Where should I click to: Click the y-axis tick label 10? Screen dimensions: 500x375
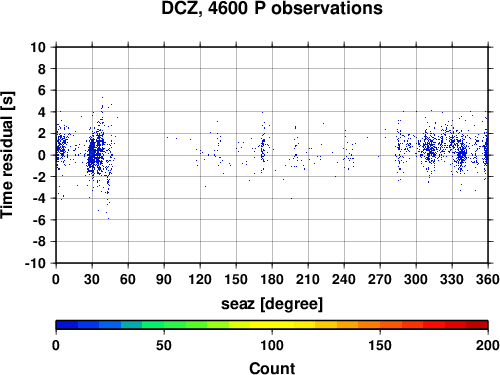pyautogui.click(x=38, y=47)
